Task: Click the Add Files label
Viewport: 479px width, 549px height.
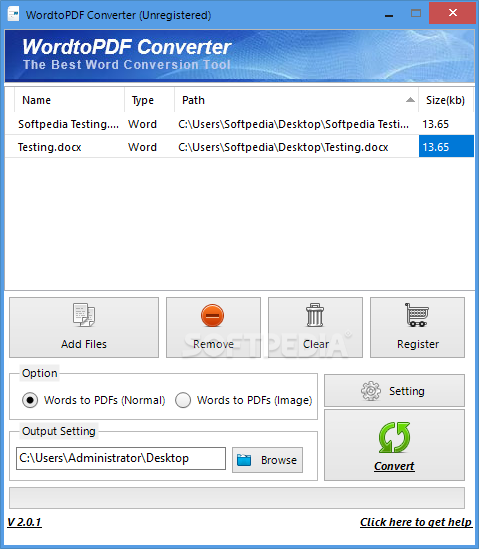Action: pyautogui.click(x=84, y=344)
